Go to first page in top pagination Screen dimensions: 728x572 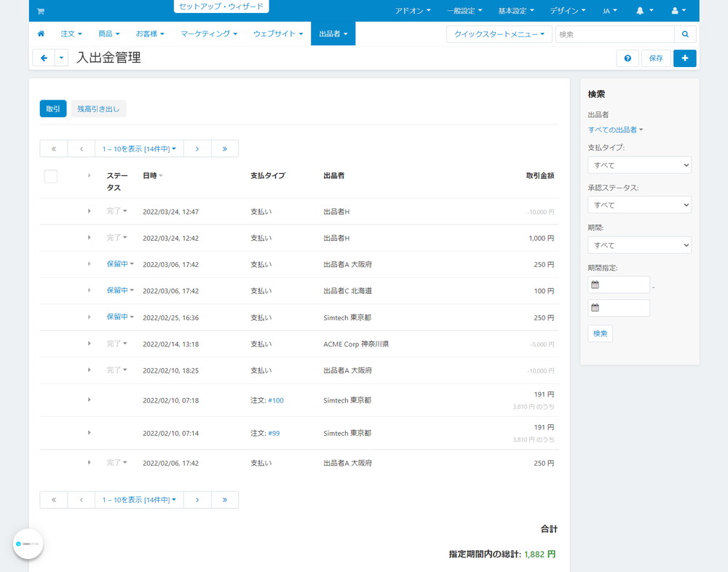point(54,148)
